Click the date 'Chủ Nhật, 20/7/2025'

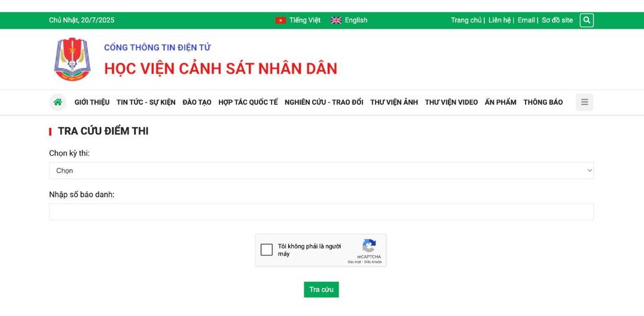tap(82, 20)
